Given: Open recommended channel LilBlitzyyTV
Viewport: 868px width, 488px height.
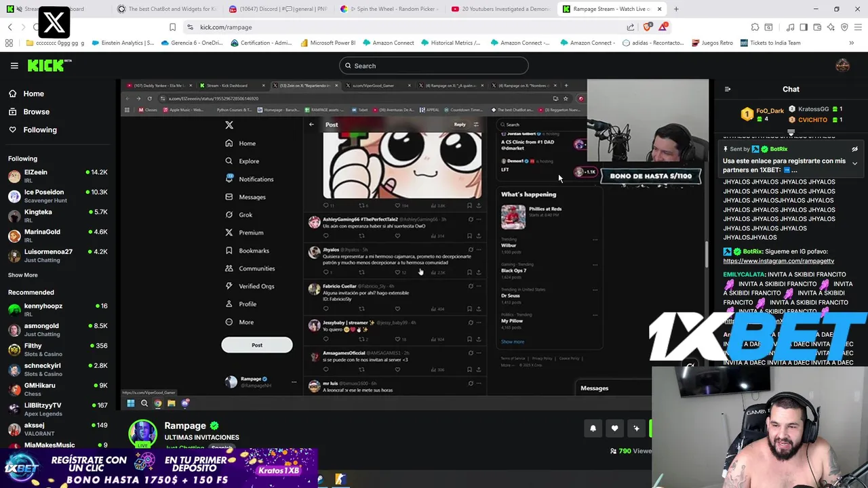Looking at the screenshot, I should click(58, 409).
